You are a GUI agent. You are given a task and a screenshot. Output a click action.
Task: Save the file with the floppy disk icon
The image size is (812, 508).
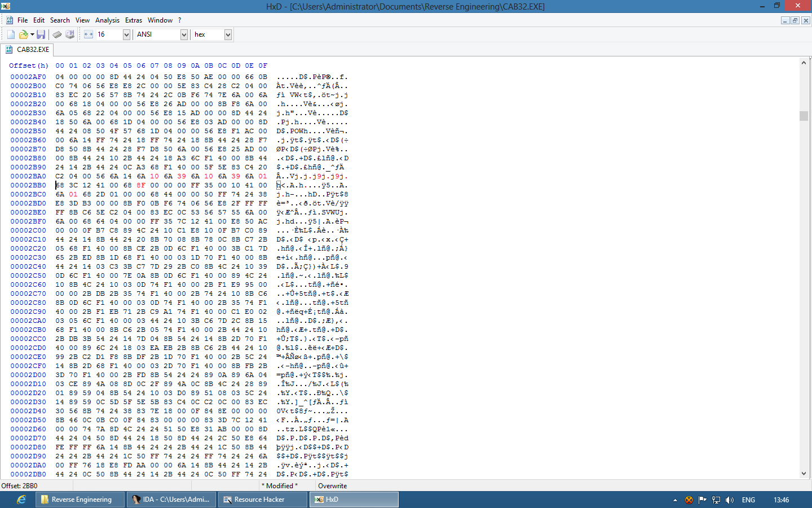(x=41, y=34)
